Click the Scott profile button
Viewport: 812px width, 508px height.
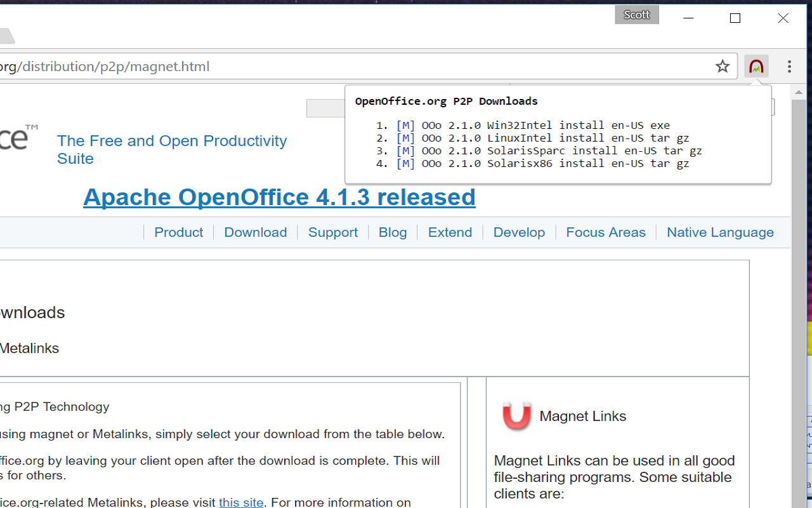pos(637,15)
